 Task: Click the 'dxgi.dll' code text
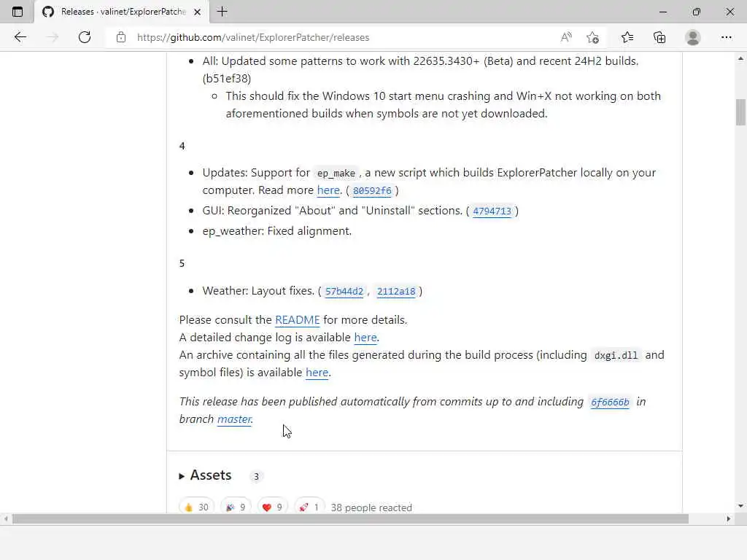(x=616, y=356)
